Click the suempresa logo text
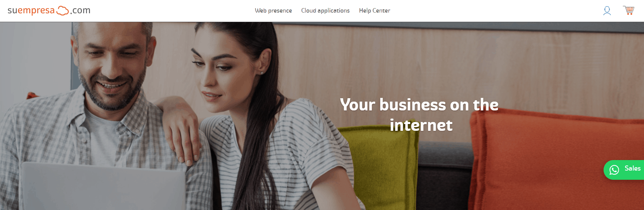The height and width of the screenshot is (210, 644). pyautogui.click(x=31, y=11)
